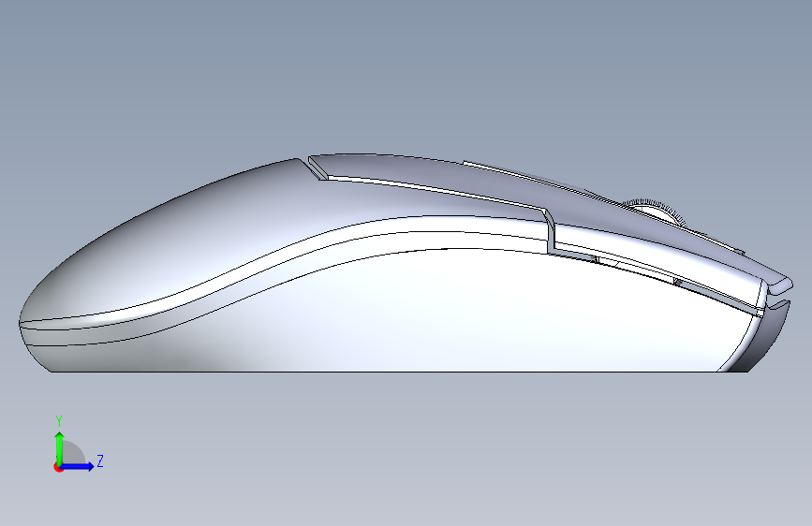The image size is (812, 526).
Task: Click the blue Z axis arrow of the triad
Action: [78, 466]
